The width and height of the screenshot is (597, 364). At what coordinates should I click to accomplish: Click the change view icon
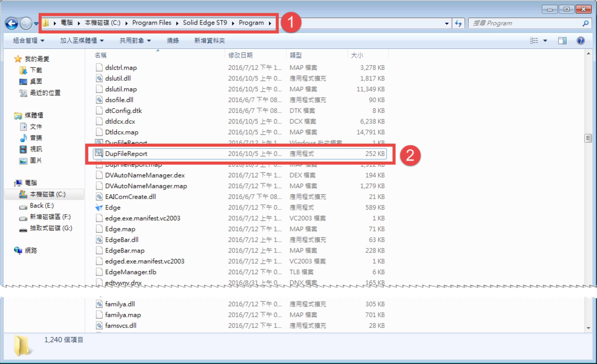[534, 40]
